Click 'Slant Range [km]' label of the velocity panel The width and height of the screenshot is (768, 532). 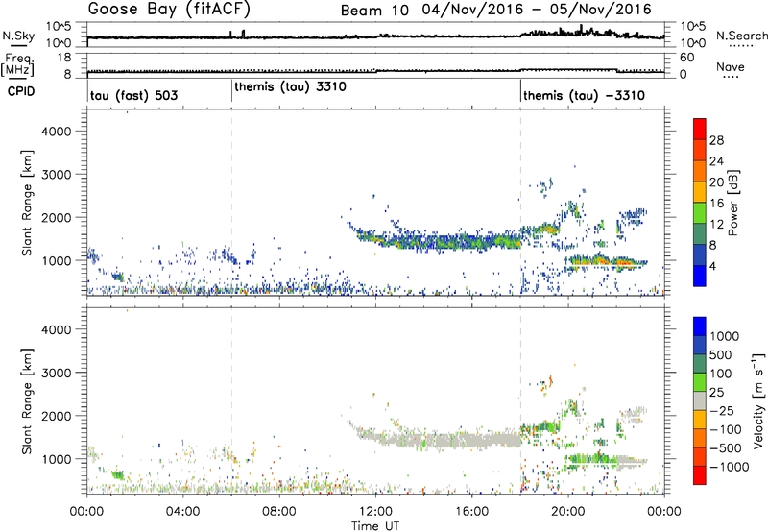[27, 400]
